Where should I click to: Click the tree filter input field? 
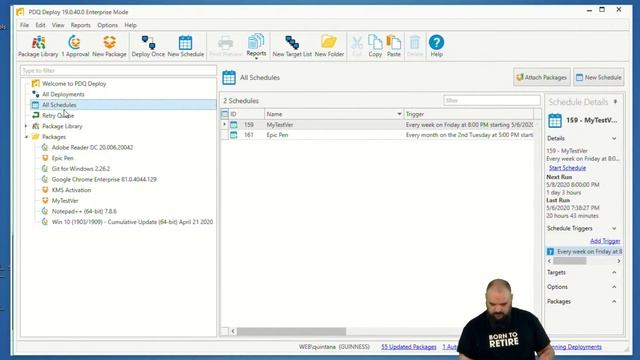(118, 71)
